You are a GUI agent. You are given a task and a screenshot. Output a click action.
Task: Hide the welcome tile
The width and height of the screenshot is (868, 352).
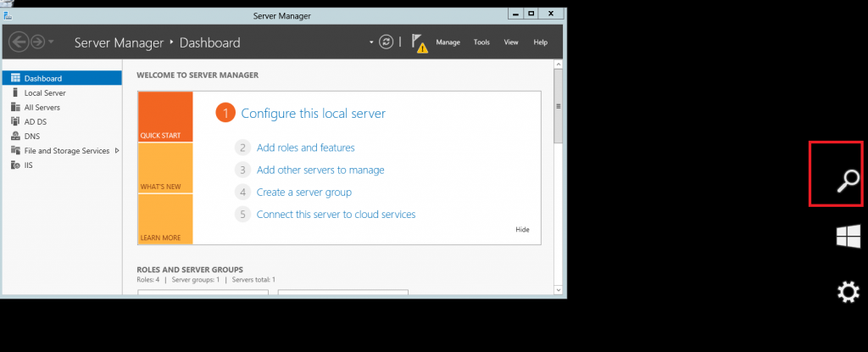click(522, 230)
